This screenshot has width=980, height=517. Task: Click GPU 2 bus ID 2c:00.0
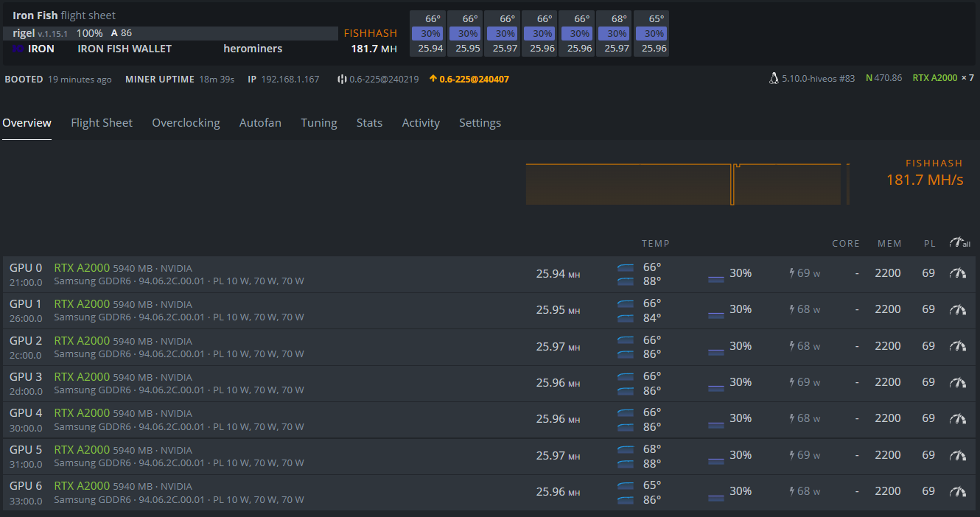point(26,355)
